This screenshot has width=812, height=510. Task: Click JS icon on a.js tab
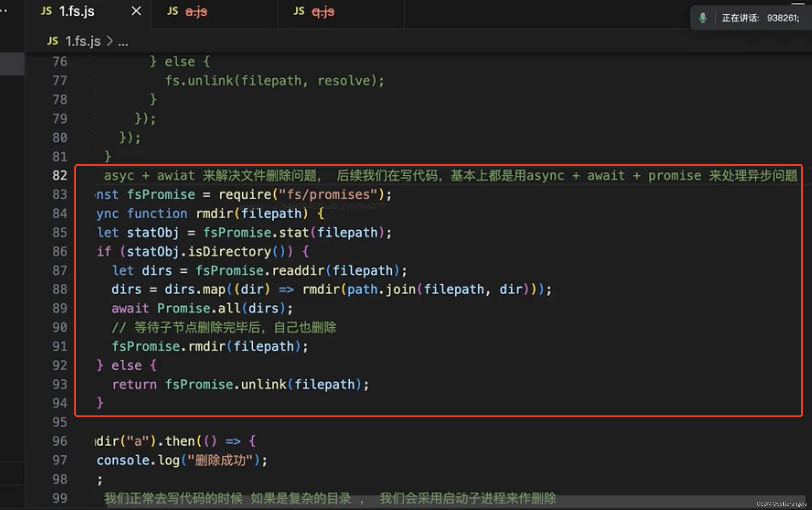coord(173,11)
